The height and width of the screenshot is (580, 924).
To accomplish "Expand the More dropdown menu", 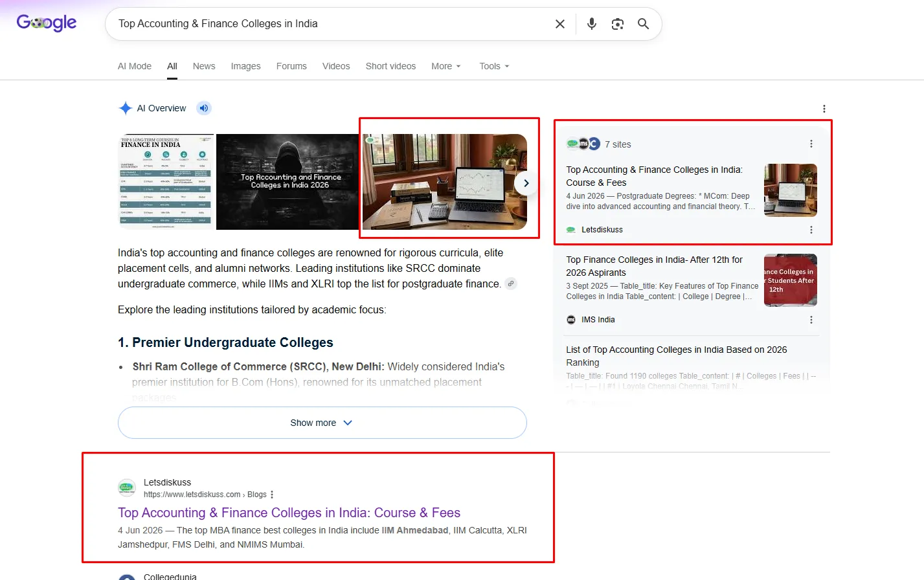I will (446, 66).
